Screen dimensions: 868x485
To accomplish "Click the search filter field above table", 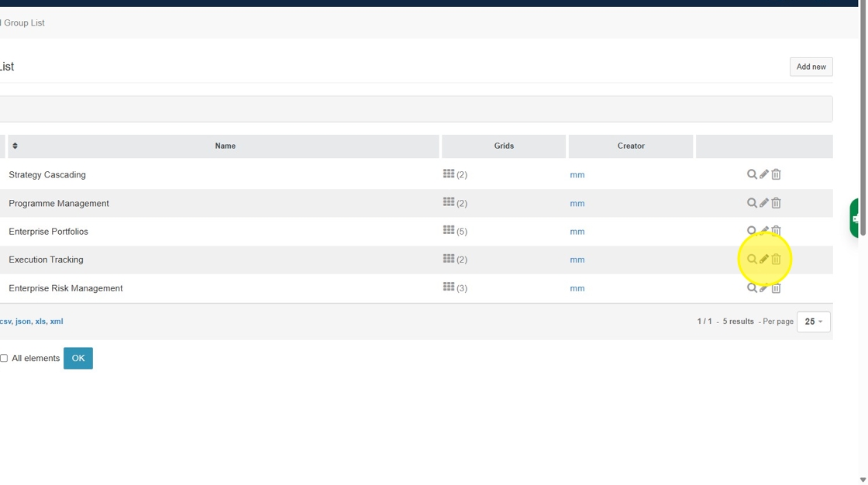I will coord(415,109).
